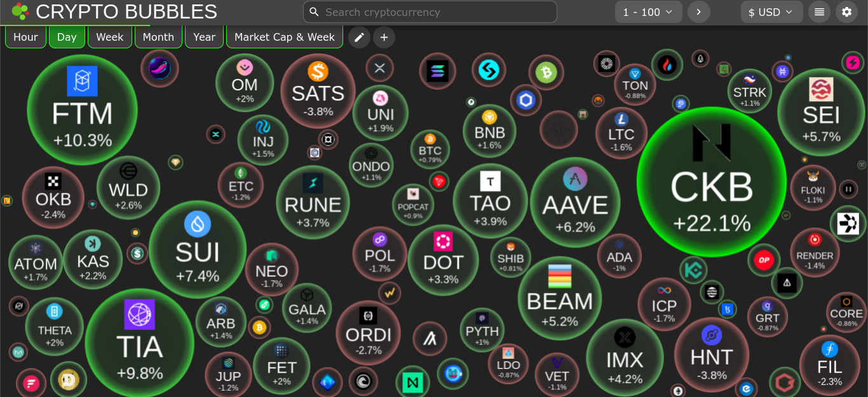The width and height of the screenshot is (868, 397).
Task: Select the LTC bubble
Action: pos(621,133)
